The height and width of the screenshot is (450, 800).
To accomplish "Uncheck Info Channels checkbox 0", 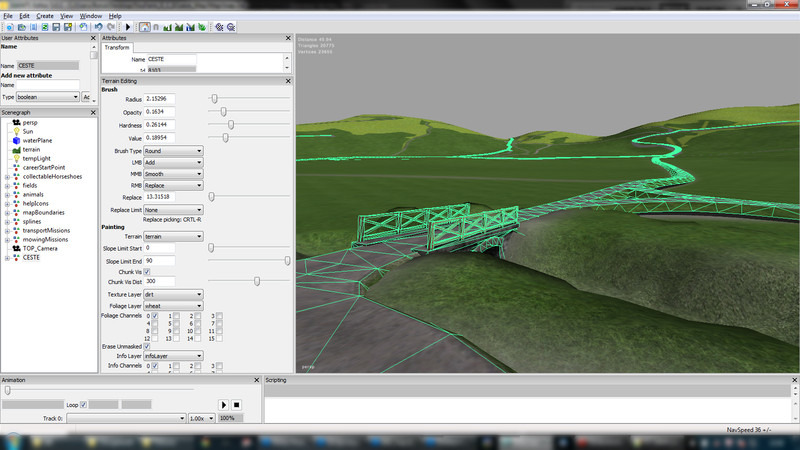I will tap(155, 366).
